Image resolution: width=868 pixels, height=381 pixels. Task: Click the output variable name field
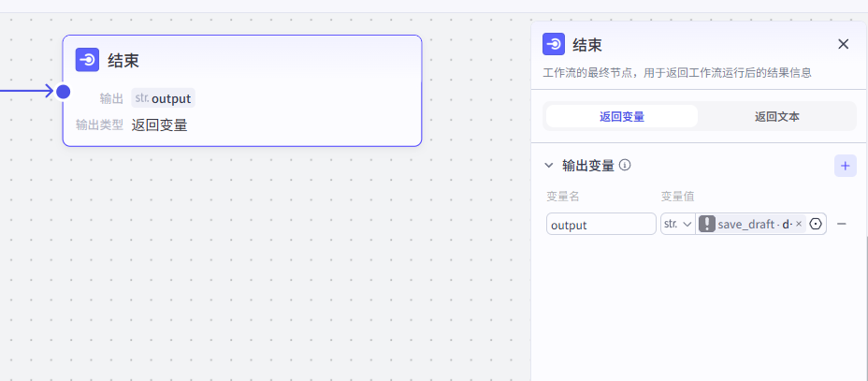[601, 224]
